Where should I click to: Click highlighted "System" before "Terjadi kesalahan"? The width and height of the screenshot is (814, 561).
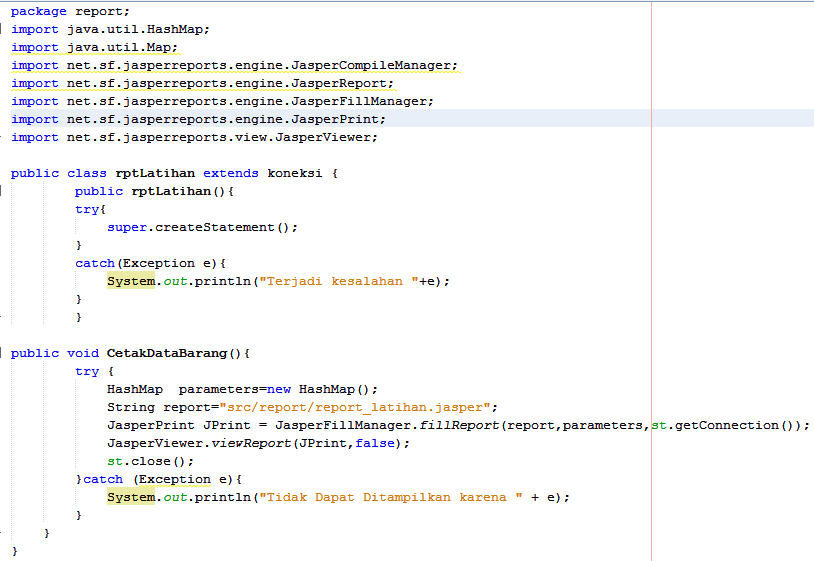(x=131, y=281)
